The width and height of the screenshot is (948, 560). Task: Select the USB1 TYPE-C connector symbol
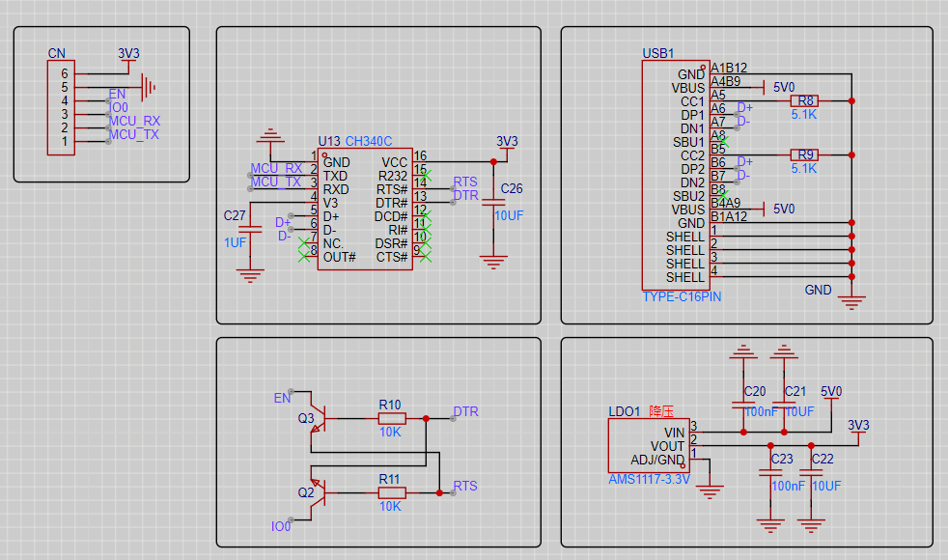[x=675, y=175]
